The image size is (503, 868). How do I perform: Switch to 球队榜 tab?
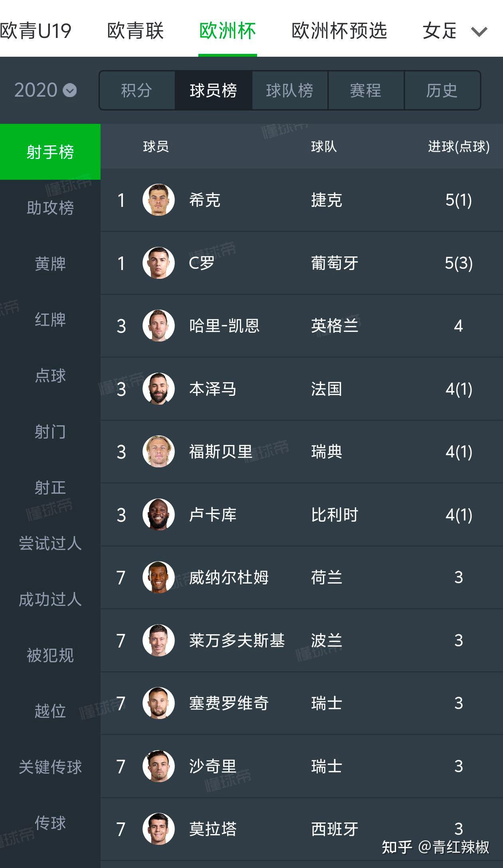[x=290, y=90]
